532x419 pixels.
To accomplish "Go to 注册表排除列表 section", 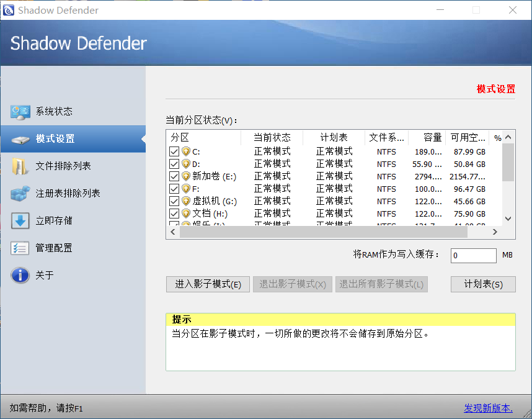I will point(73,193).
